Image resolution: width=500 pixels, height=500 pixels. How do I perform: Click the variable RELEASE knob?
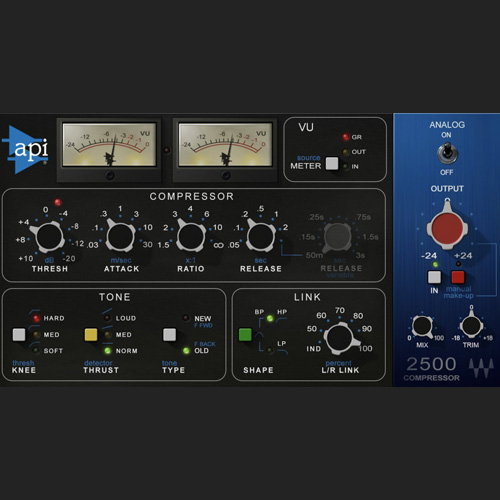pos(337,237)
